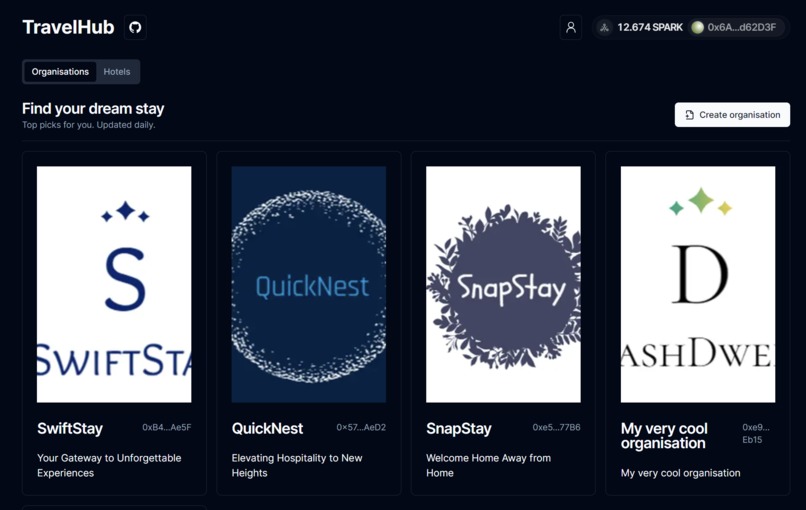Click 'My very cool organisation' description text

(x=681, y=473)
